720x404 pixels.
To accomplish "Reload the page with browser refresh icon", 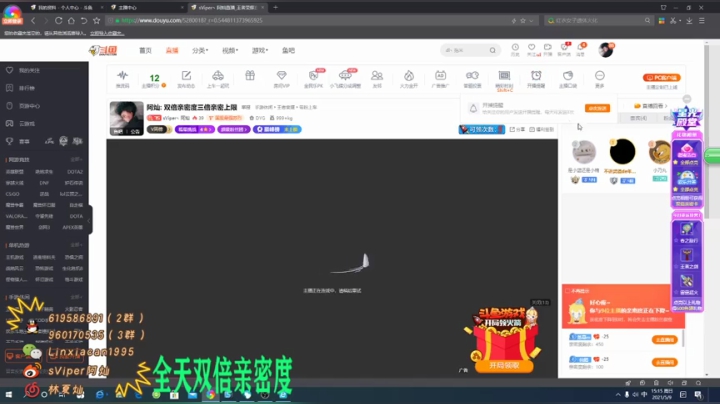I will click(58, 21).
